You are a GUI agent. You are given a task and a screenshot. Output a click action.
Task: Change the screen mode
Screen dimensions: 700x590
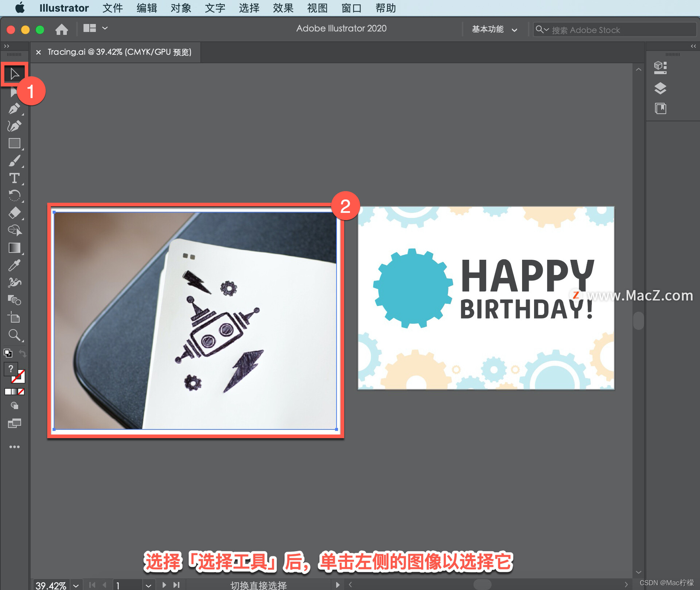pyautogui.click(x=14, y=423)
